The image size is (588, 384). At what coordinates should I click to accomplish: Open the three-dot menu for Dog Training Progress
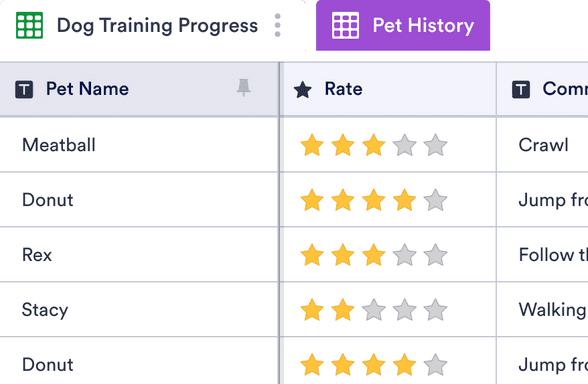(x=278, y=26)
